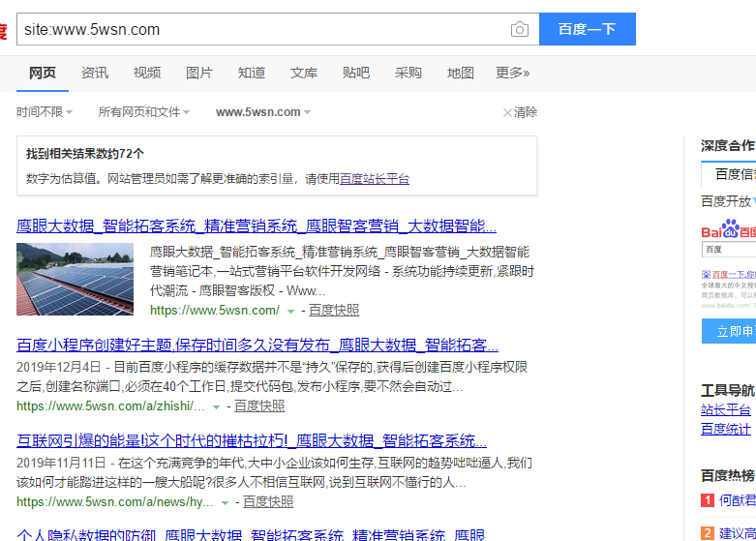
Task: Click the https://www.5wsn.com/ green URL
Action: (215, 310)
